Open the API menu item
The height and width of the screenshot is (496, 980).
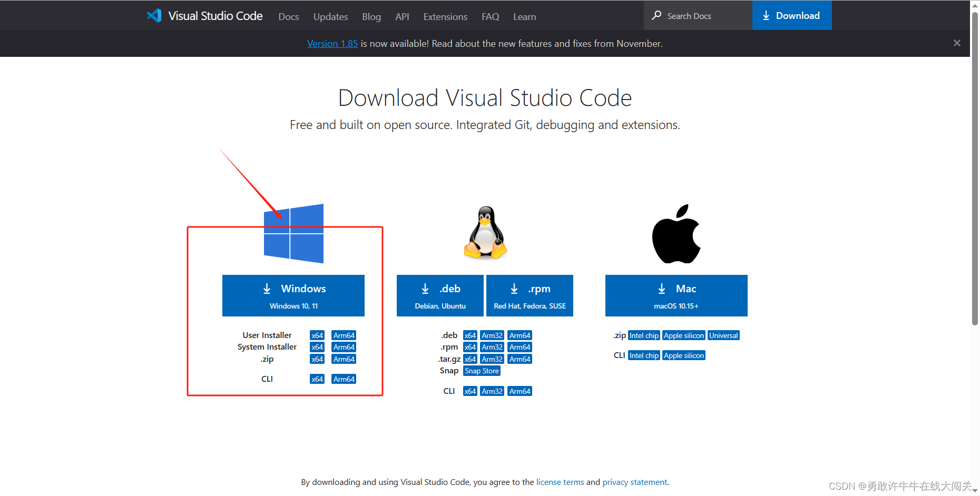coord(402,17)
